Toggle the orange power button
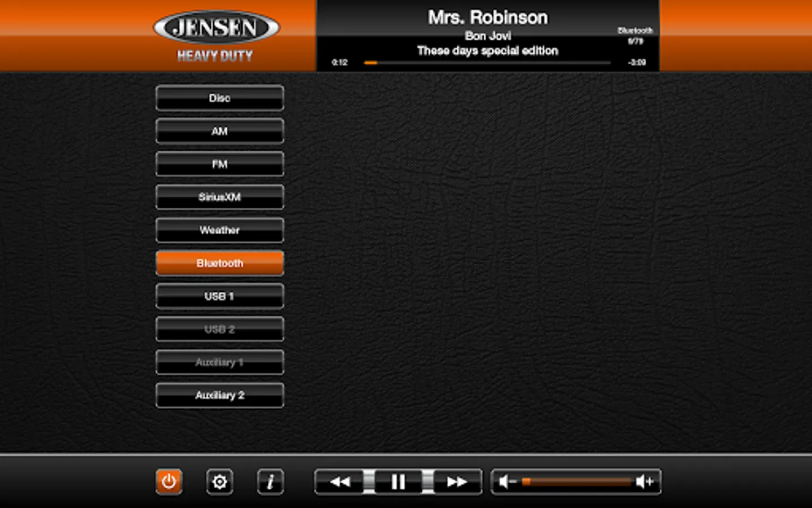 click(169, 481)
